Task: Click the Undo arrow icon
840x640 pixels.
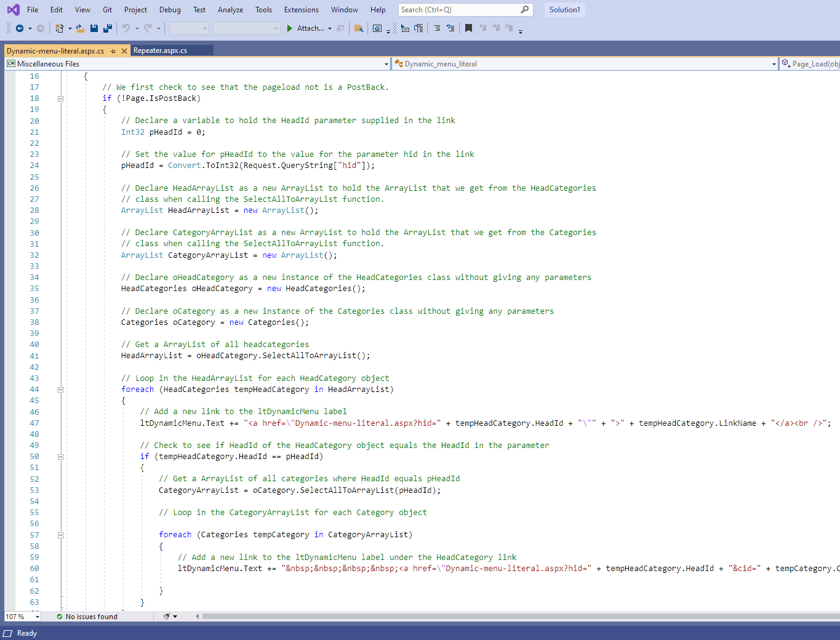Action: (126, 28)
